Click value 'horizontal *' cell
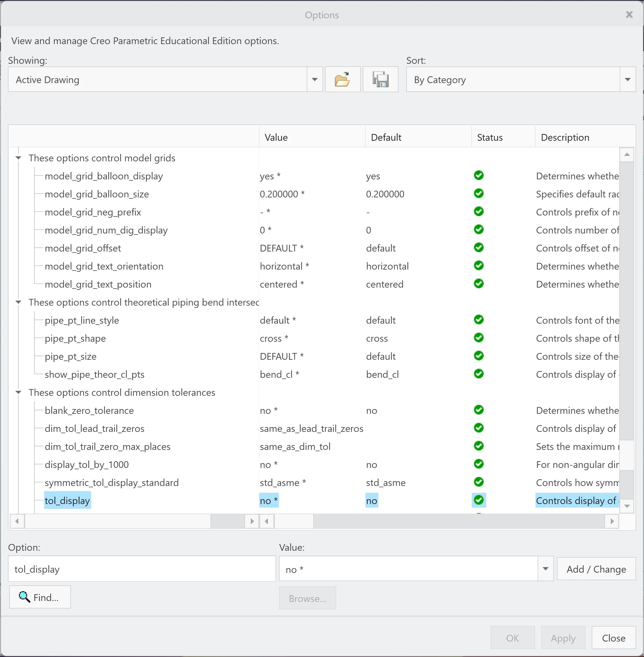This screenshot has width=644, height=657. (284, 266)
